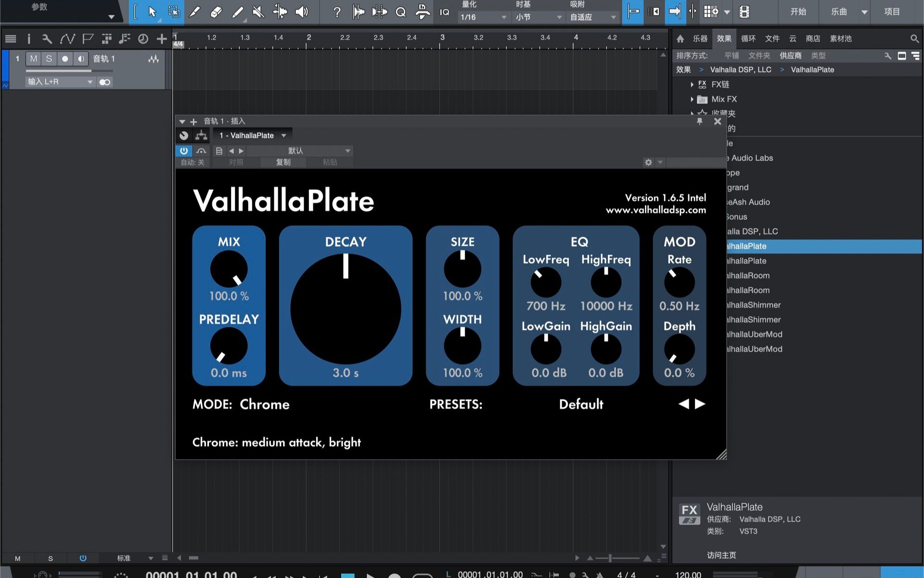The image size is (924, 578).
Task: Open browser search magnifier
Action: (x=914, y=39)
